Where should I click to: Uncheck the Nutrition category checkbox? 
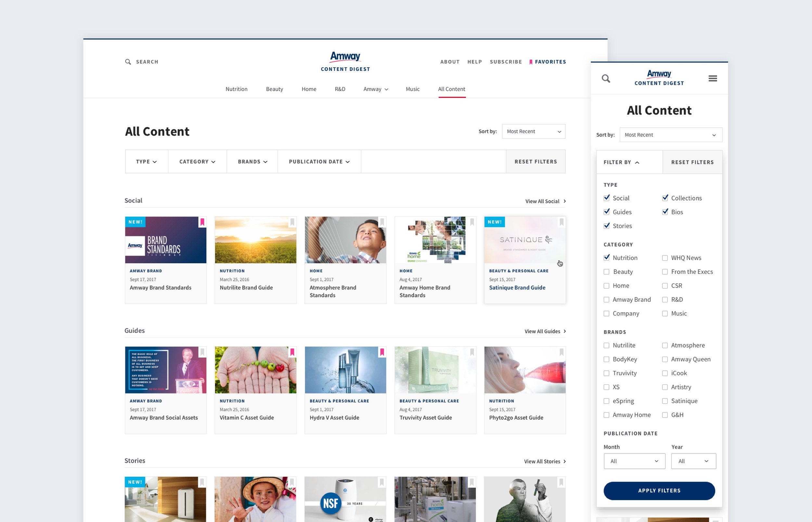[x=606, y=258]
